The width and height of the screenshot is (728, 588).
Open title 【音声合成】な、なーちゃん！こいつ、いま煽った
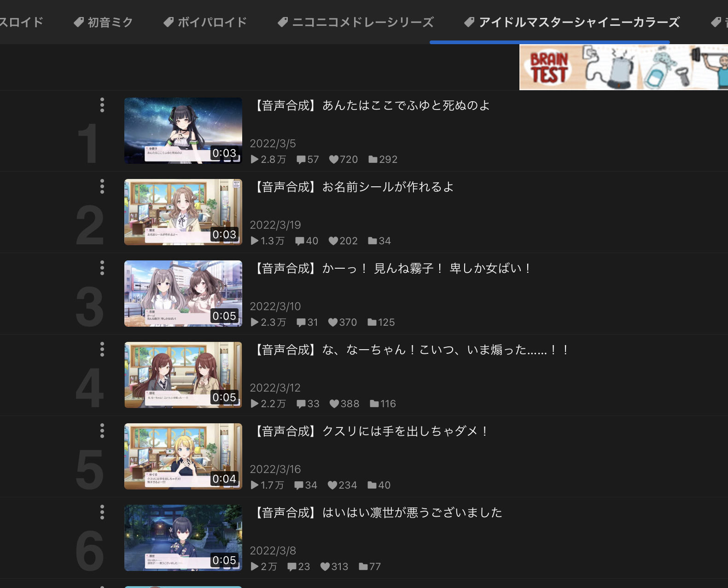(411, 350)
